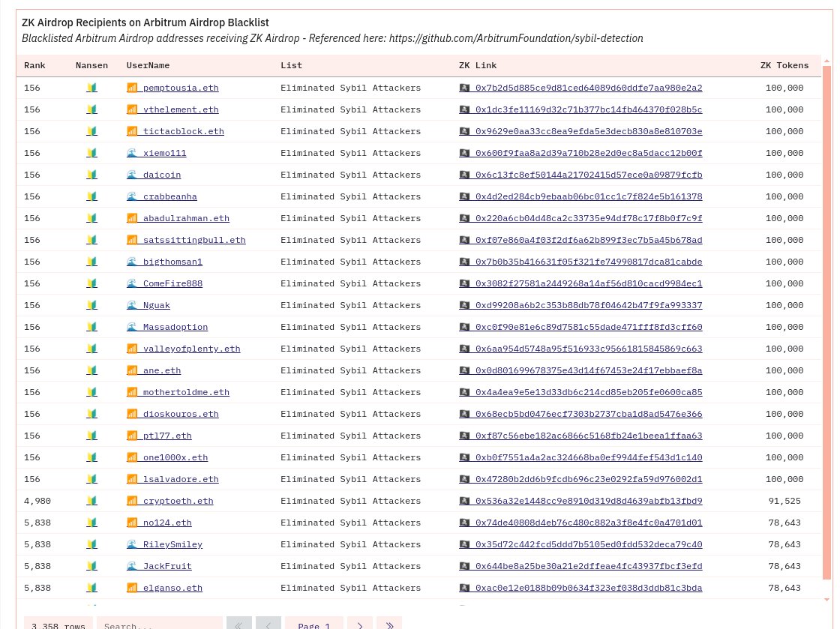The height and width of the screenshot is (629, 840).
Task: Sort table by ZK Link column header
Action: (478, 65)
